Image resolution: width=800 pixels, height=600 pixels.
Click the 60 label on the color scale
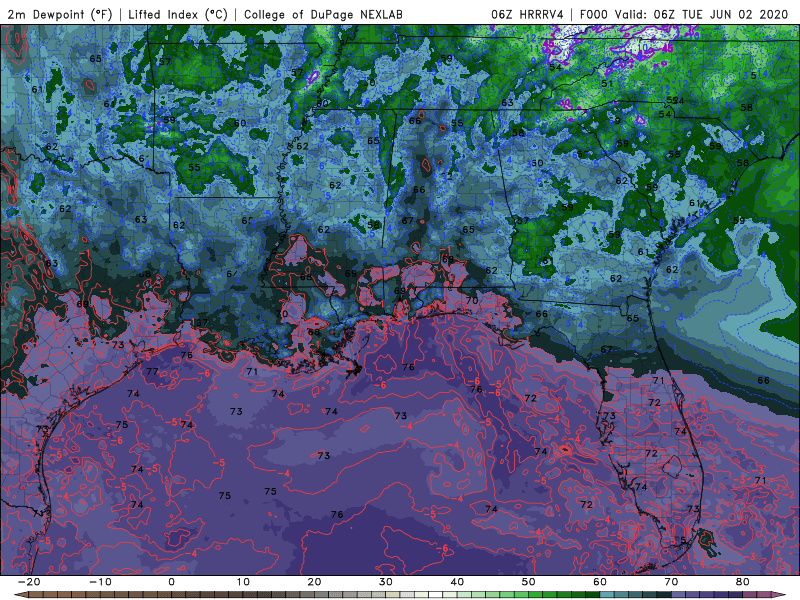point(600,582)
